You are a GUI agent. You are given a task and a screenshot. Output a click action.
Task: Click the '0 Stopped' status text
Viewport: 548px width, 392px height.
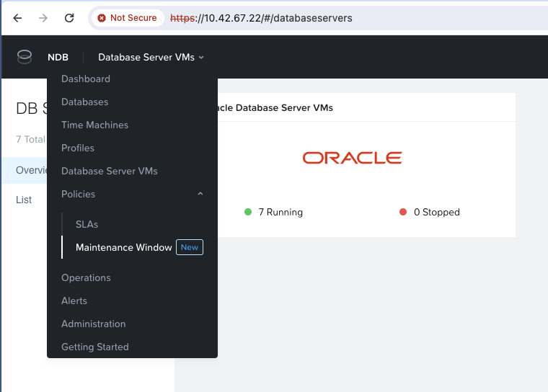(436, 212)
